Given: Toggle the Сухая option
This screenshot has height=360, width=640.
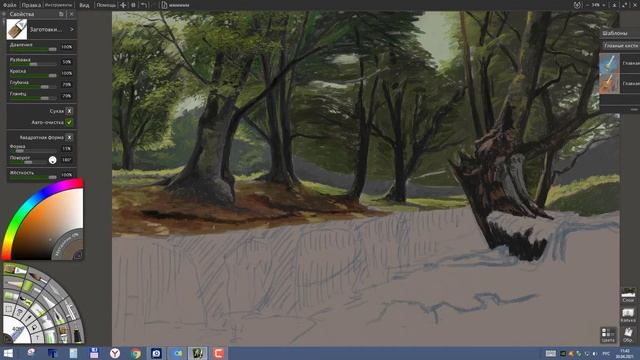Looking at the screenshot, I should [69, 111].
